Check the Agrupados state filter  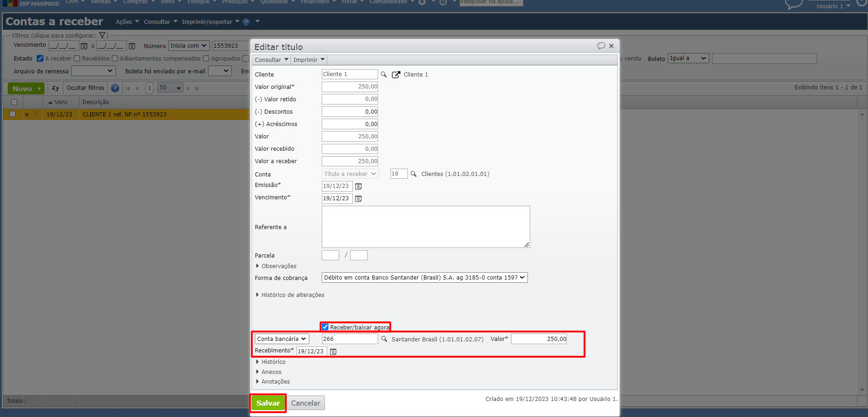pyautogui.click(x=206, y=58)
